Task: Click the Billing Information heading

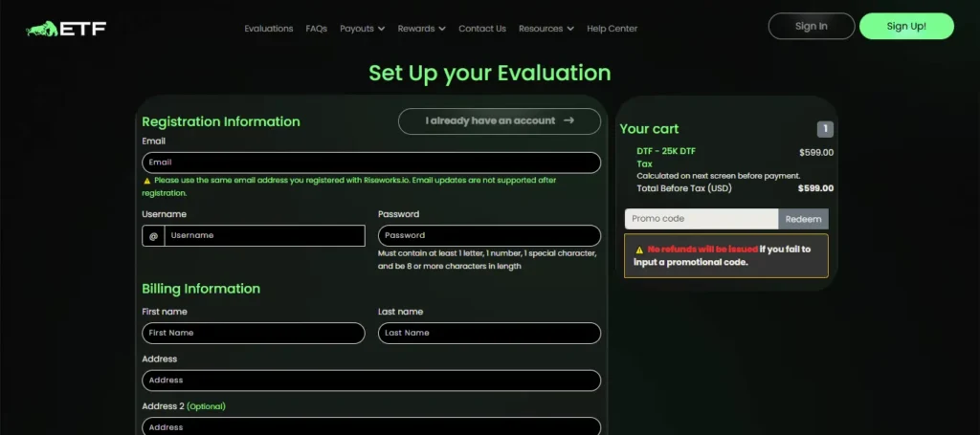Action: coord(201,289)
